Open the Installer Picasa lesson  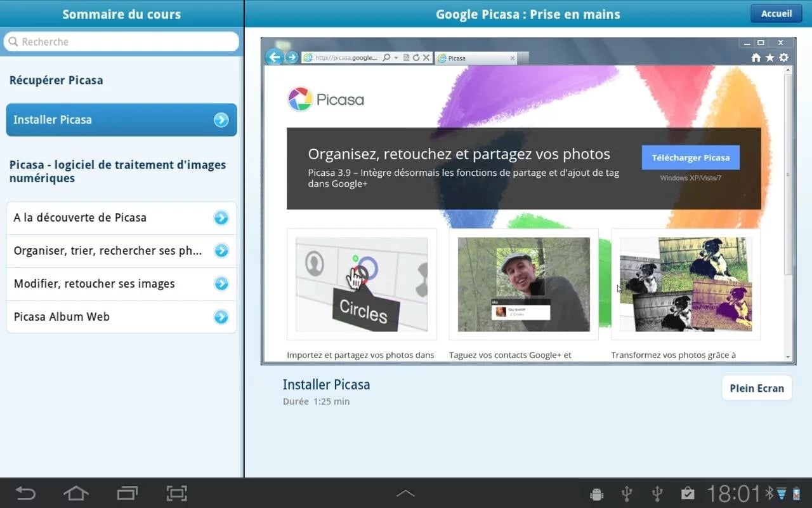(121, 120)
